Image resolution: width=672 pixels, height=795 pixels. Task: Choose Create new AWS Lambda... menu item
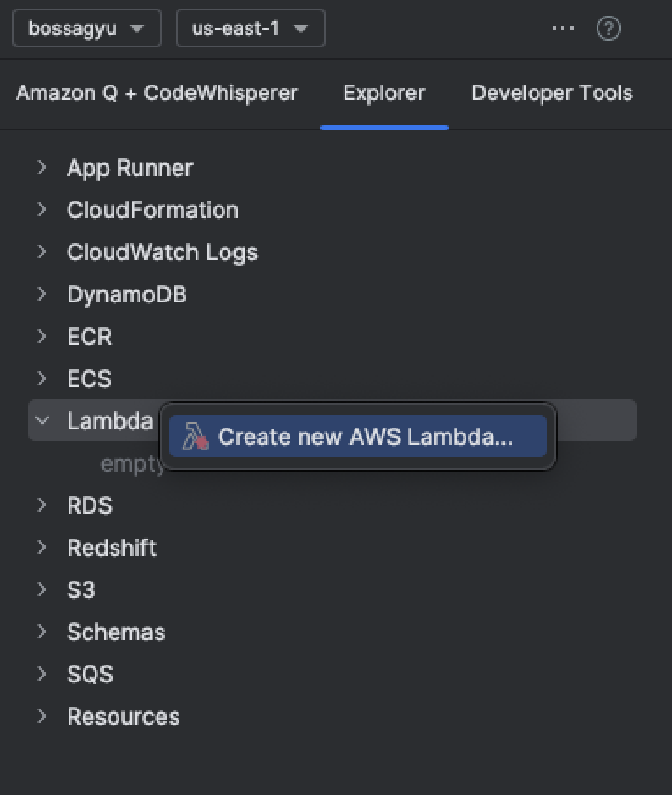click(x=358, y=436)
